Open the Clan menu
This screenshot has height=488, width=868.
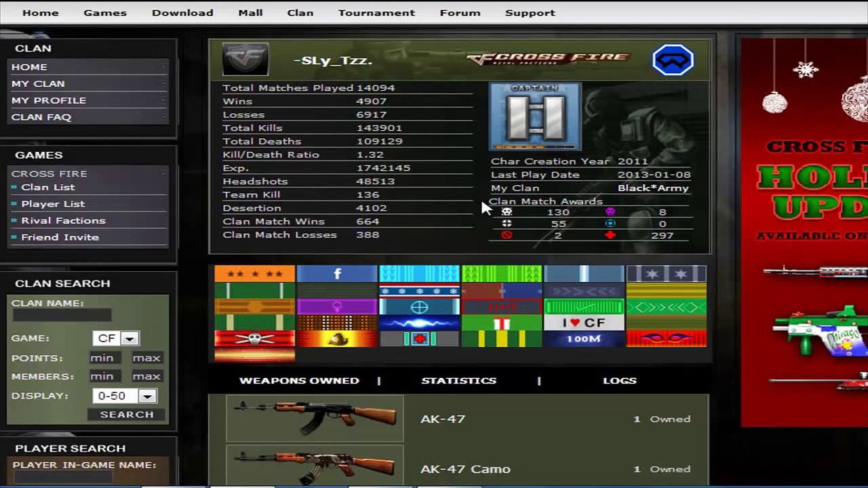[300, 13]
